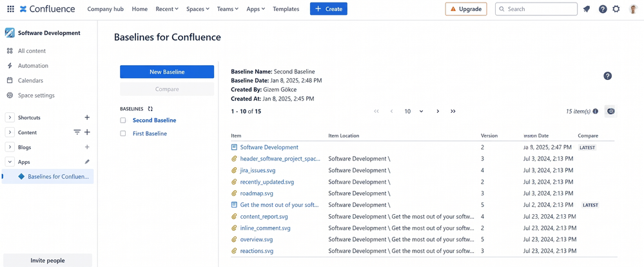The image size is (644, 267).
Task: Open the user profile avatar
Action: (x=633, y=9)
